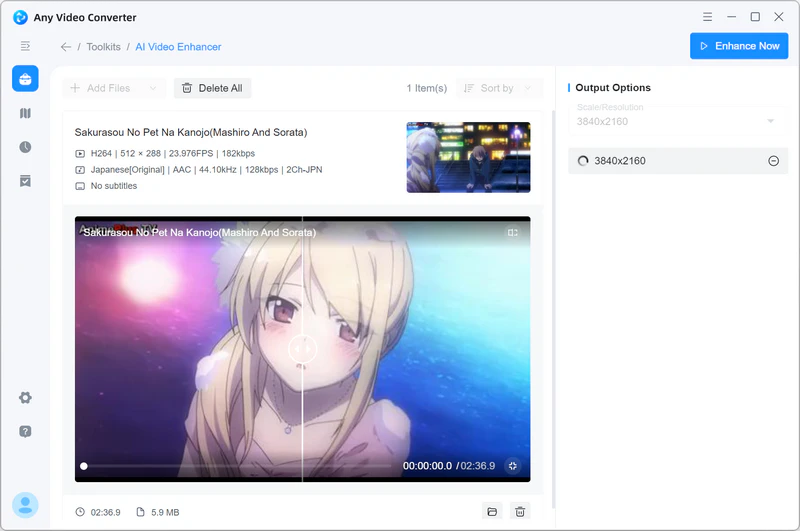Open the output folder icon
Image resolution: width=800 pixels, height=531 pixels.
pyautogui.click(x=492, y=512)
